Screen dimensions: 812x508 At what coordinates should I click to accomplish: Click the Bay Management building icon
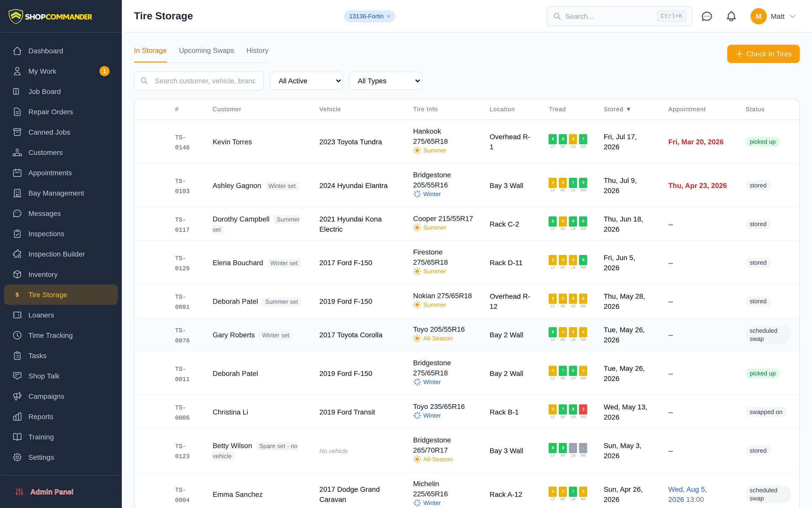pos(17,193)
